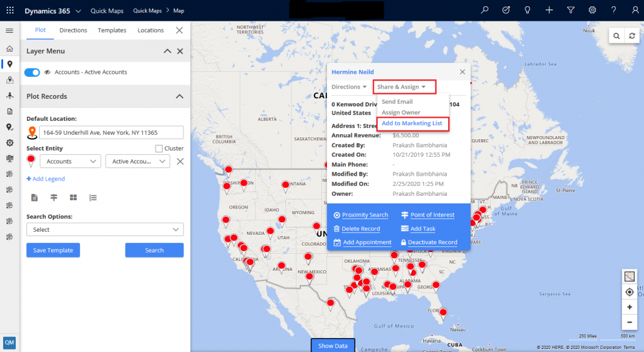The width and height of the screenshot is (644, 352).
Task: Open the Active Accounts view dropdown
Action: (x=137, y=161)
